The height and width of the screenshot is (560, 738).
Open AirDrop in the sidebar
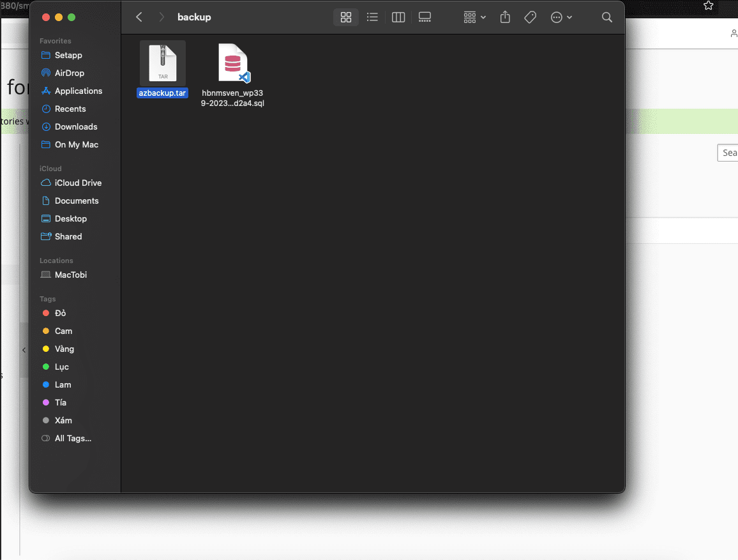pos(69,73)
